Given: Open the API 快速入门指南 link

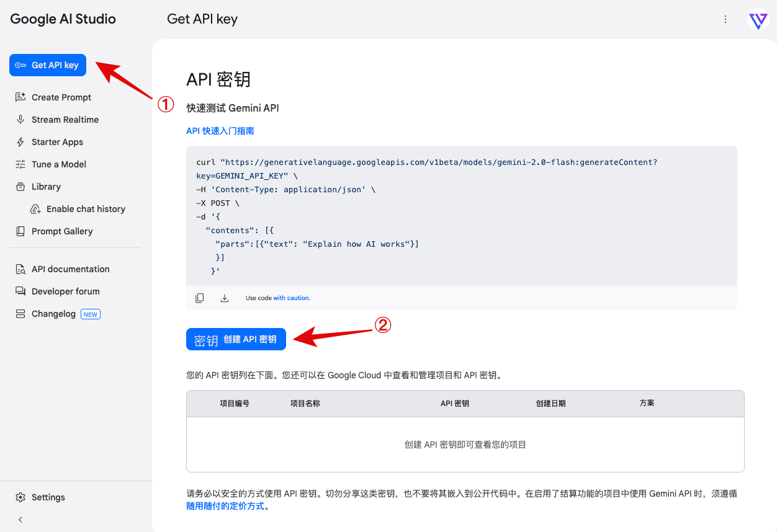Looking at the screenshot, I should [220, 131].
